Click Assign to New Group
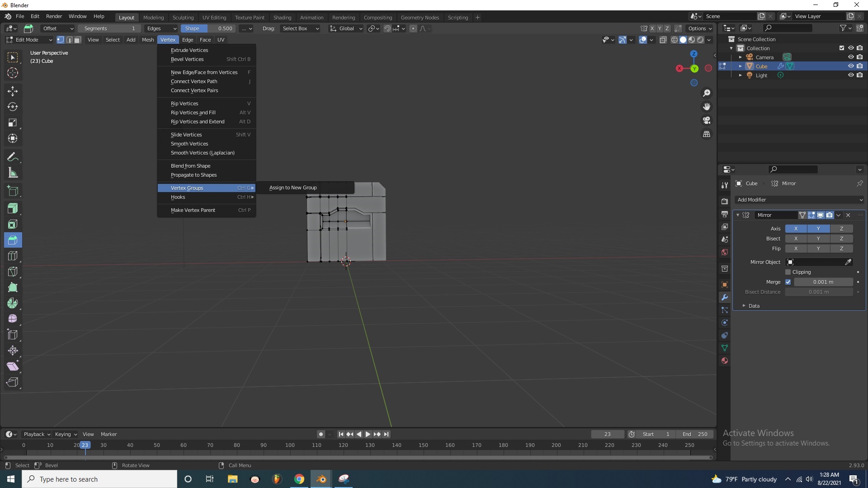 click(x=293, y=188)
